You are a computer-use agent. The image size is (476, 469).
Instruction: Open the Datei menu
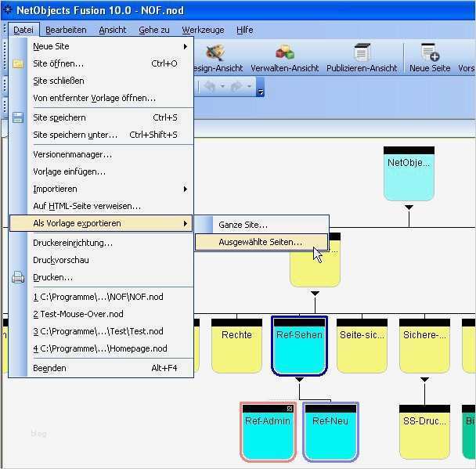pyautogui.click(x=23, y=30)
